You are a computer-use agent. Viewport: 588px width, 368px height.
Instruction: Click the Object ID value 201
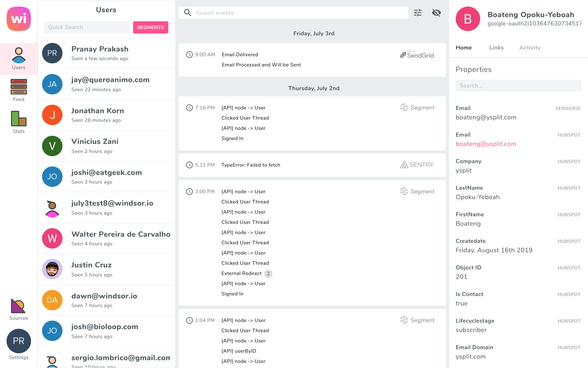tap(461, 277)
